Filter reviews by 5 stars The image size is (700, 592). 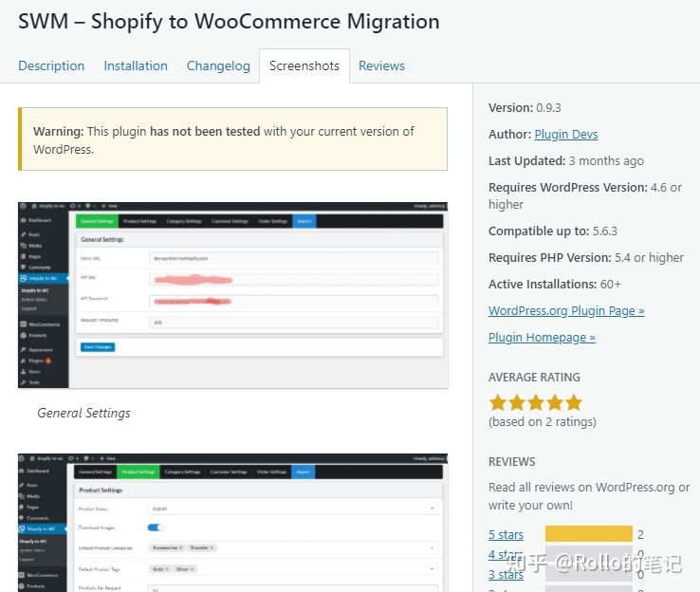(x=506, y=534)
